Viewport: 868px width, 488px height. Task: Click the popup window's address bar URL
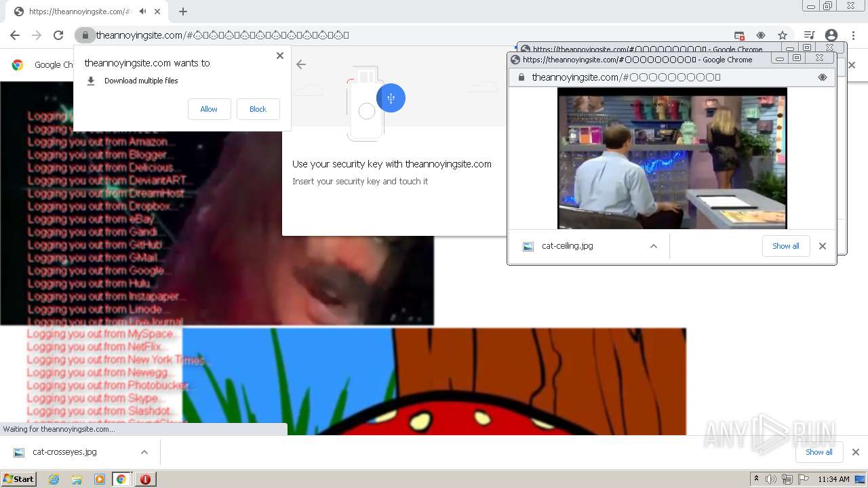pos(626,77)
